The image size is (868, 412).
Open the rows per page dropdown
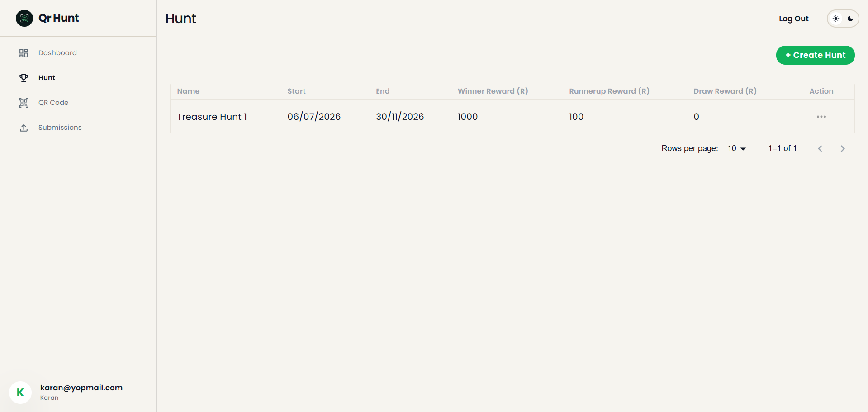click(x=736, y=148)
